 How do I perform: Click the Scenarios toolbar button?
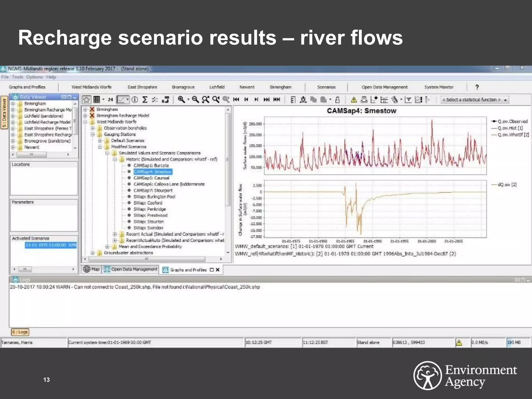[326, 87]
